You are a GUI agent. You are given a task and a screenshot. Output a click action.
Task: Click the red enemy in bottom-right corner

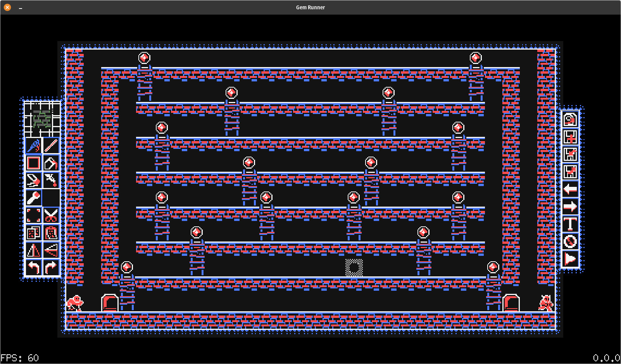(546, 303)
